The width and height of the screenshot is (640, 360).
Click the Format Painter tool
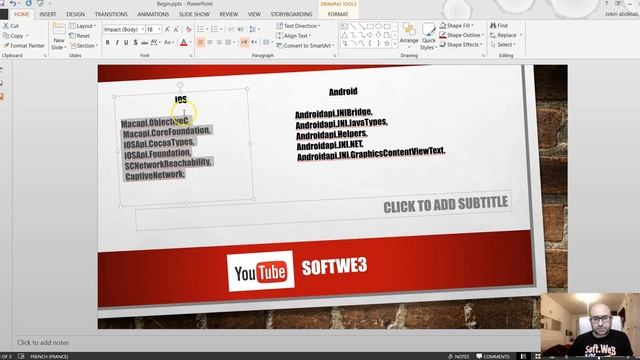[x=24, y=46]
